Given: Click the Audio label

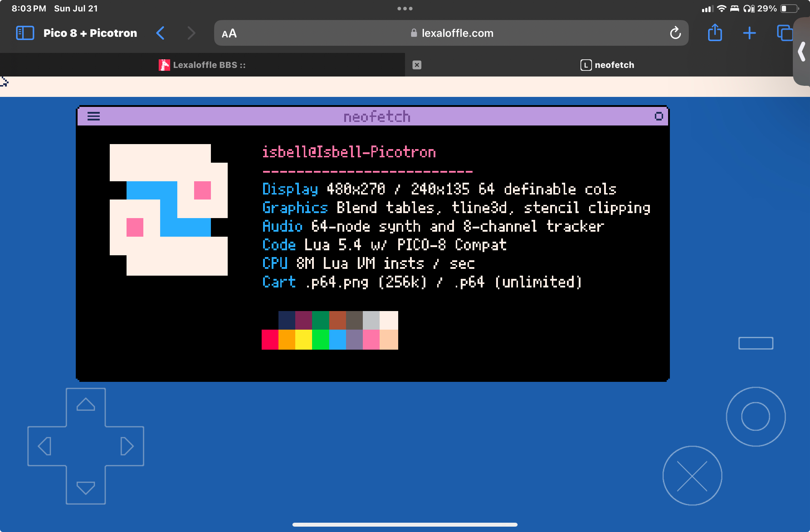Looking at the screenshot, I should coord(282,226).
